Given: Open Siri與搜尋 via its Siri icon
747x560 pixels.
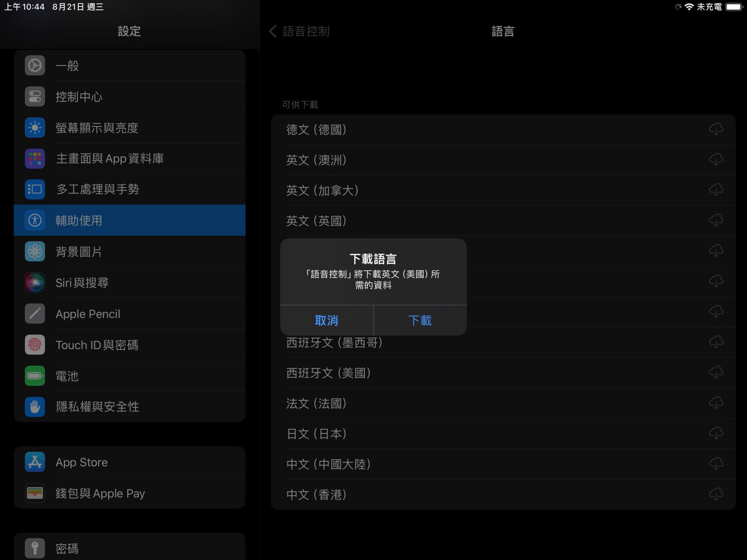Looking at the screenshot, I should coord(35,283).
